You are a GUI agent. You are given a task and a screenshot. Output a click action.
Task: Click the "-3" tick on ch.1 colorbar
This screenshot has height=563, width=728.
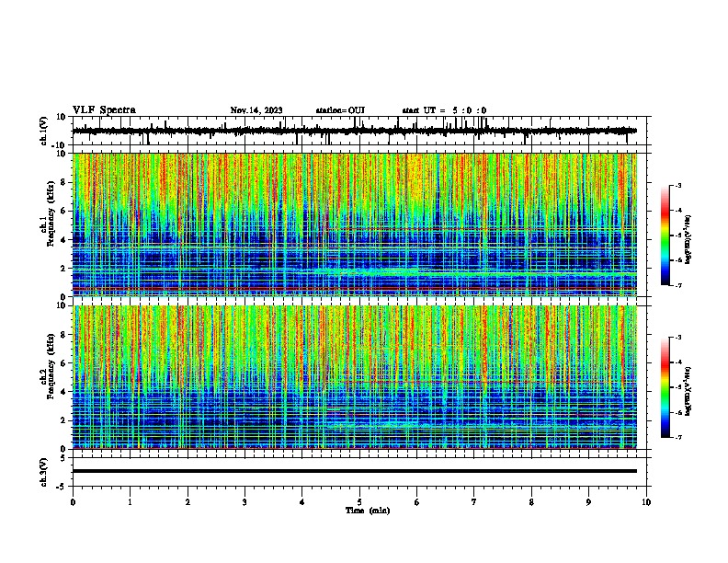pyautogui.click(x=678, y=185)
